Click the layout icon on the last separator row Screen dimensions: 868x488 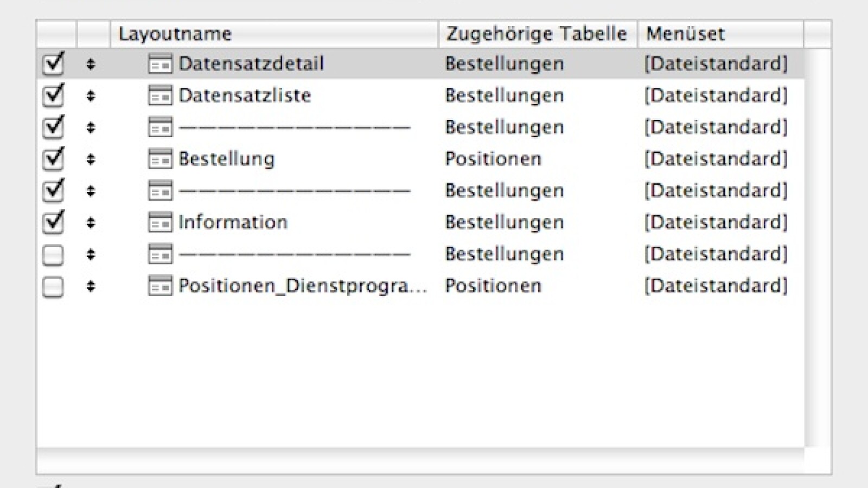point(158,253)
